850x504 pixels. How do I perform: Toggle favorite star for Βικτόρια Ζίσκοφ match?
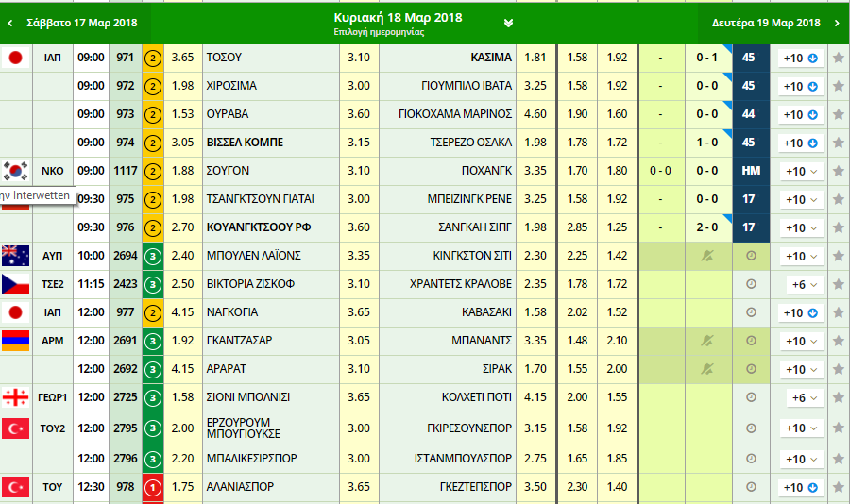(x=838, y=284)
